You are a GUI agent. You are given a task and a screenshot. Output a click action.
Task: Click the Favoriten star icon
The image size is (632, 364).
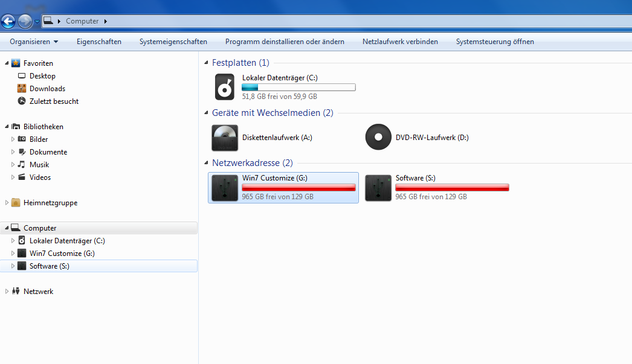(x=16, y=63)
